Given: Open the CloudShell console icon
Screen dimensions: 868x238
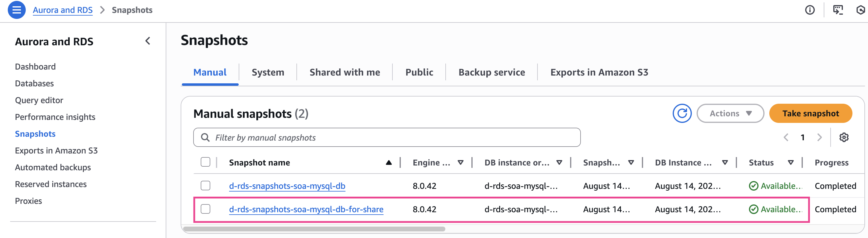Looking at the screenshot, I should tap(838, 10).
